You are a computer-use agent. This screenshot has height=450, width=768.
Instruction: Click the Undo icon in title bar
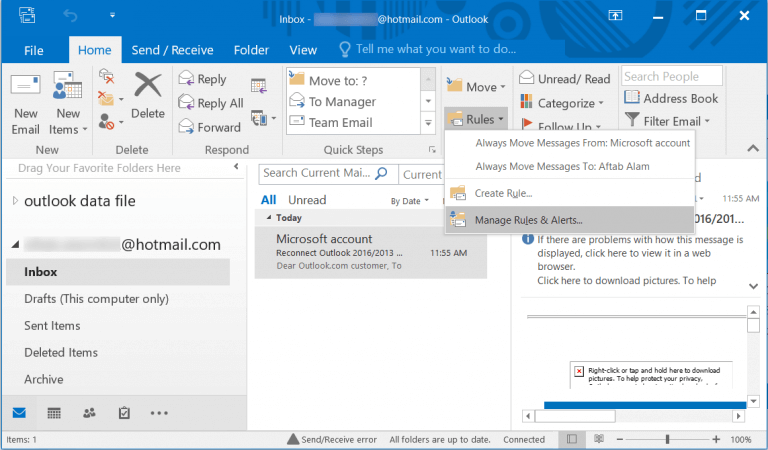click(x=70, y=16)
